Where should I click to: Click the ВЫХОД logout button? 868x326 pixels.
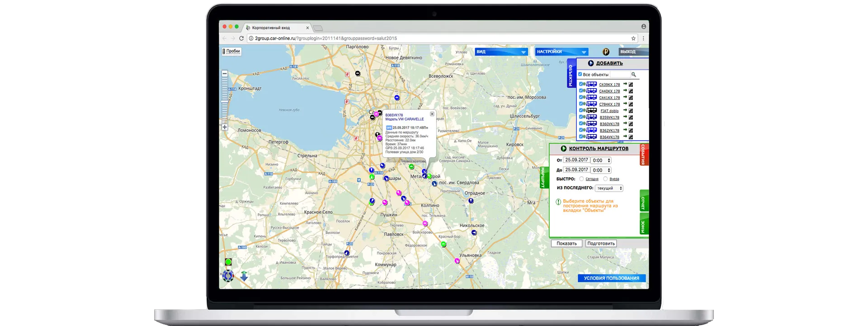[633, 52]
